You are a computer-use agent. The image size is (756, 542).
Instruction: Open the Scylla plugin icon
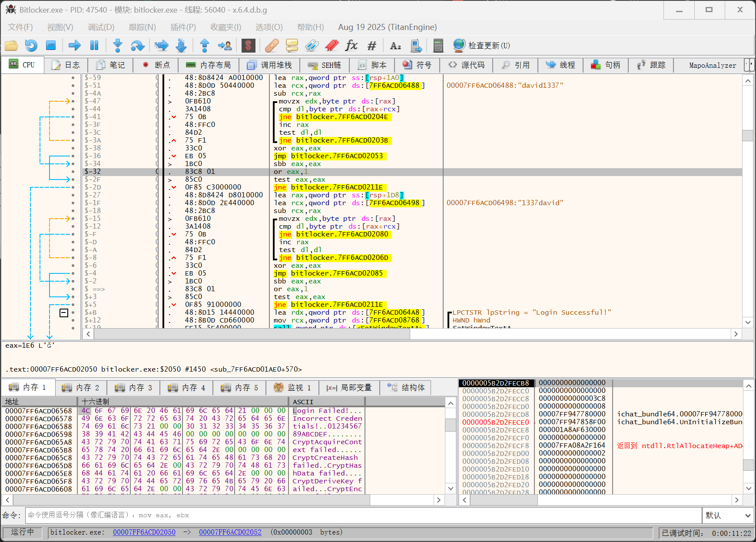pyautogui.click(x=248, y=45)
